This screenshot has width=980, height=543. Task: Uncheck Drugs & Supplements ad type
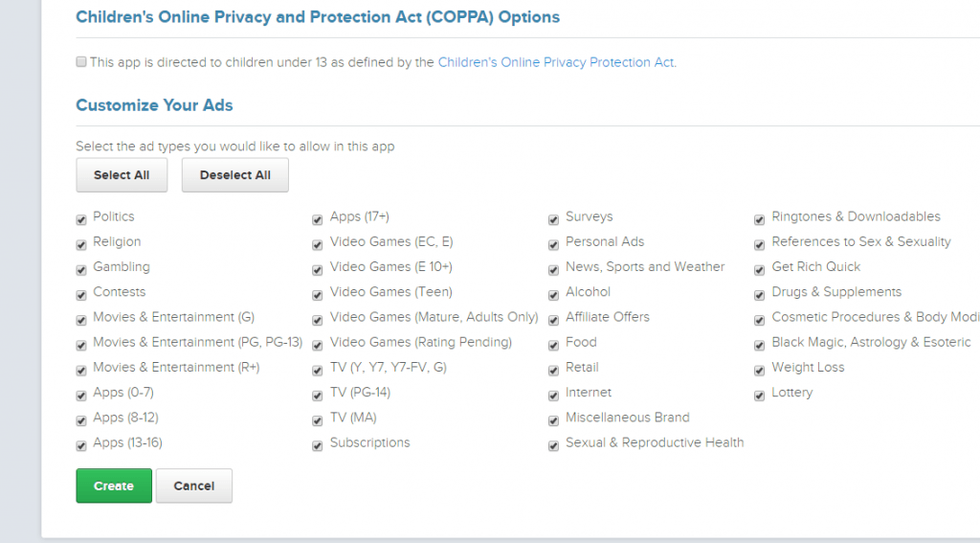click(x=760, y=293)
